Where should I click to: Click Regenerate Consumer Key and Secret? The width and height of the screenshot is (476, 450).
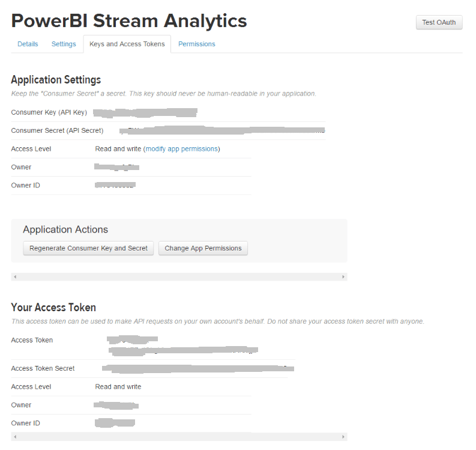(x=88, y=248)
